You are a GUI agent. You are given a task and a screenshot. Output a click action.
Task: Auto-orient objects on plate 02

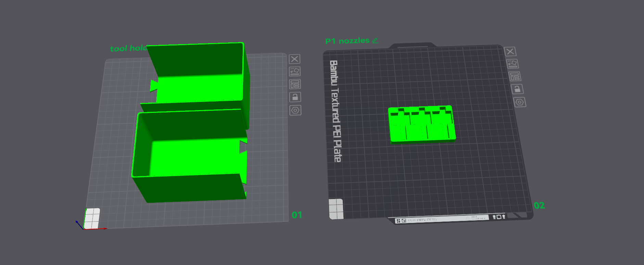click(512, 64)
